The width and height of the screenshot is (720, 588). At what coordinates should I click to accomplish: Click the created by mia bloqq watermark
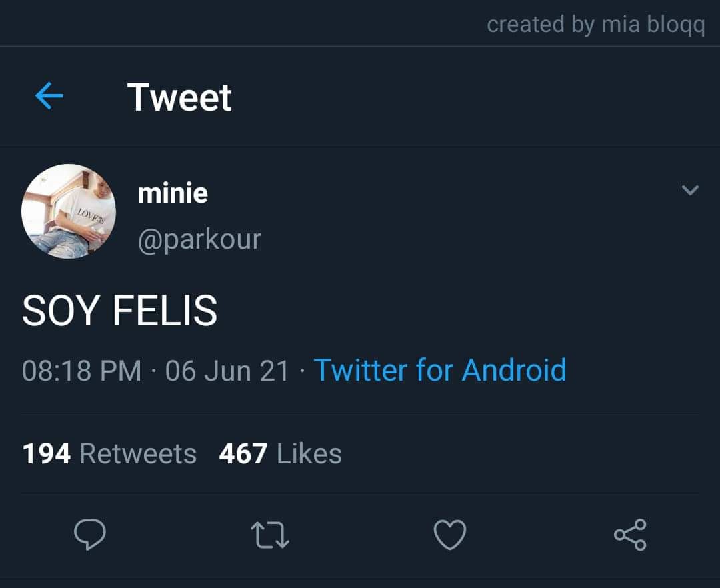coord(596,24)
